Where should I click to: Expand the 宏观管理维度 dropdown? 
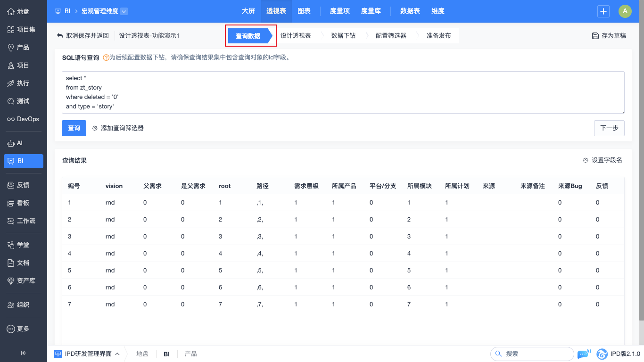[x=124, y=11]
